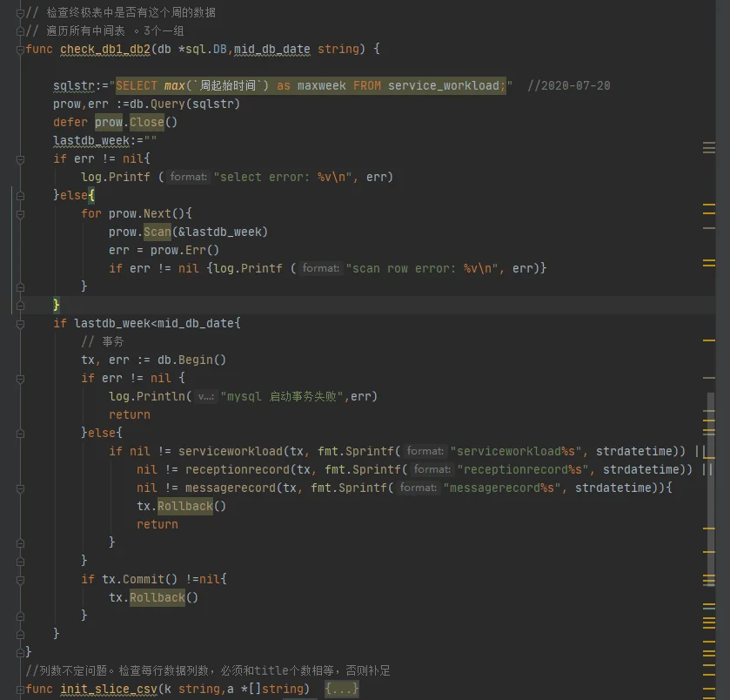This screenshot has height=700, width=730.
Task: Click the return below log.Println
Action: coord(130,415)
